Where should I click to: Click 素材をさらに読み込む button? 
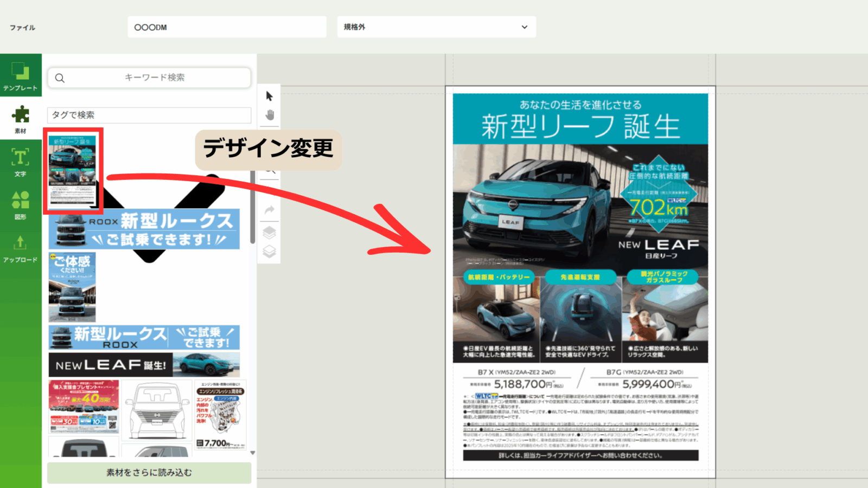coord(149,473)
